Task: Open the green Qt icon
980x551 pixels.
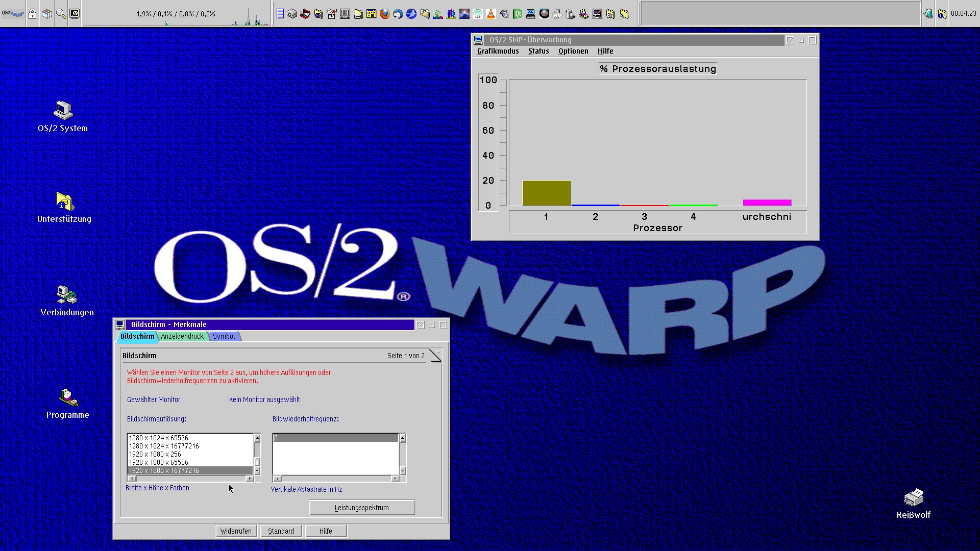Action: 518,14
